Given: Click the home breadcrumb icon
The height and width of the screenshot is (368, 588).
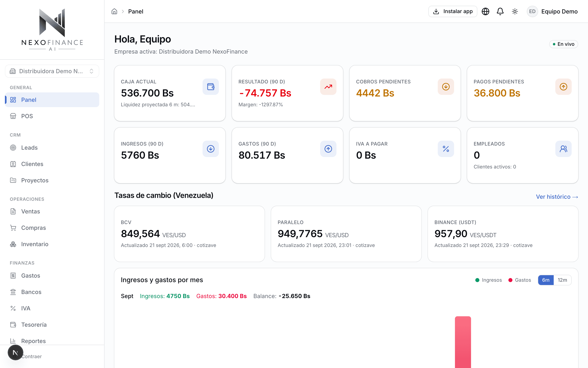Looking at the screenshot, I should tap(114, 11).
